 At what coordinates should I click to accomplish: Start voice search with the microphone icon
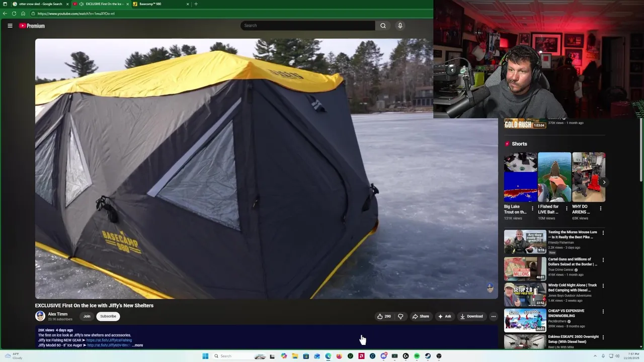(400, 26)
